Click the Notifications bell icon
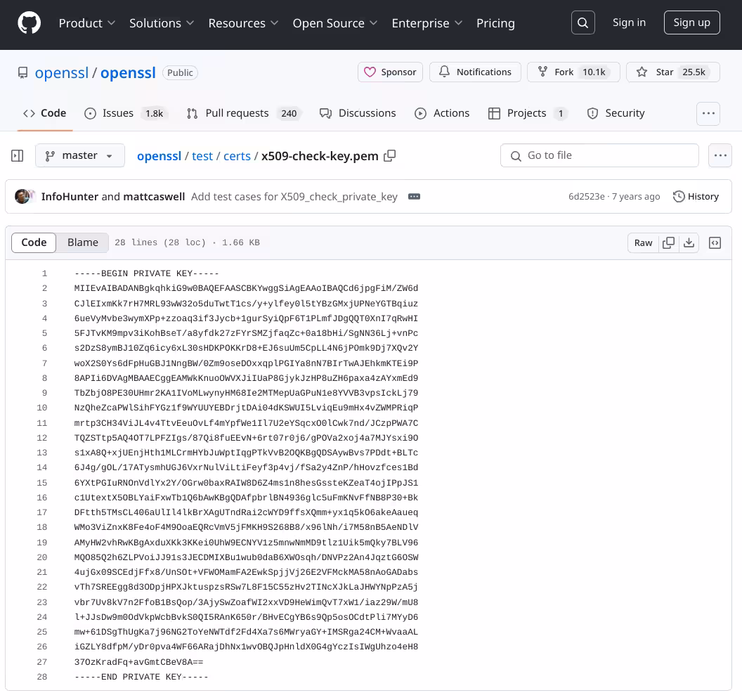This screenshot has width=742, height=700. [x=475, y=72]
